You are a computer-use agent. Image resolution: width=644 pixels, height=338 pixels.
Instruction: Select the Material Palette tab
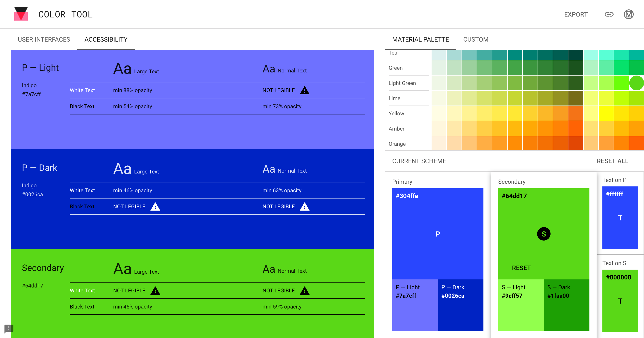420,39
